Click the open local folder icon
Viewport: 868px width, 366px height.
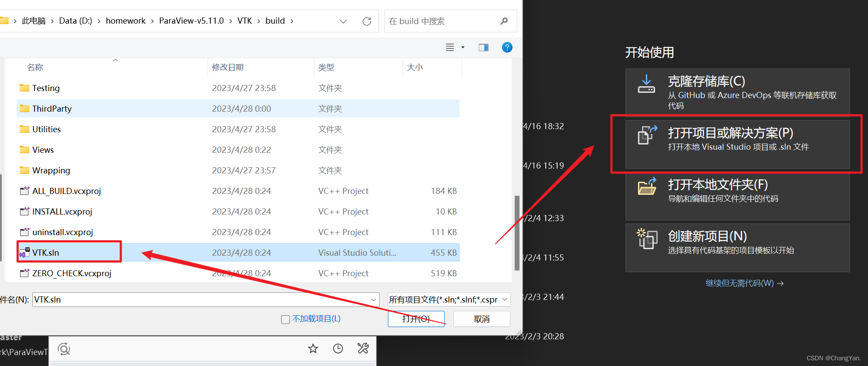coord(647,186)
